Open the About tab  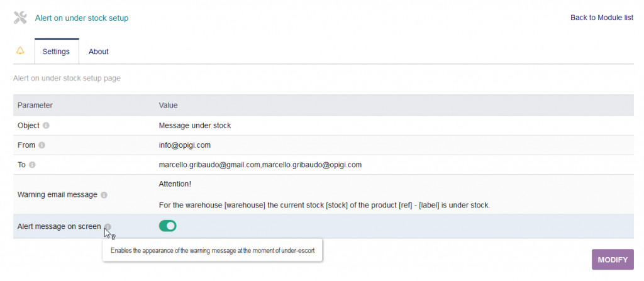click(99, 52)
